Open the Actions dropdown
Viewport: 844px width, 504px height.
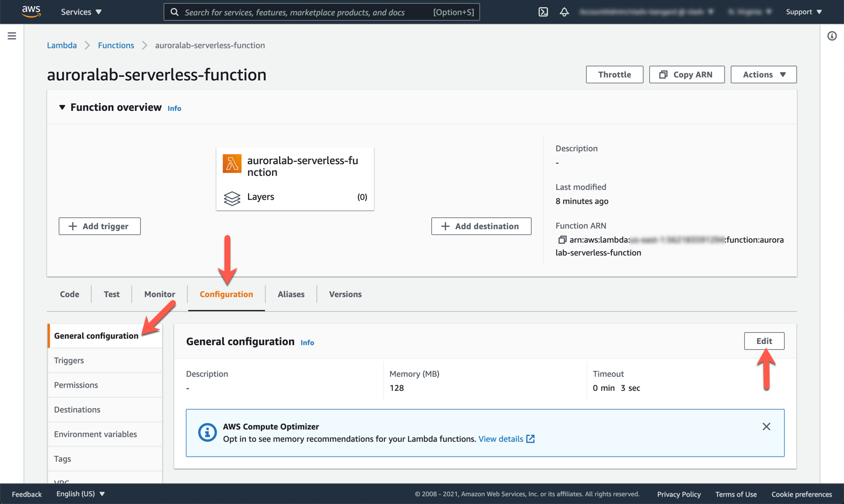tap(763, 74)
